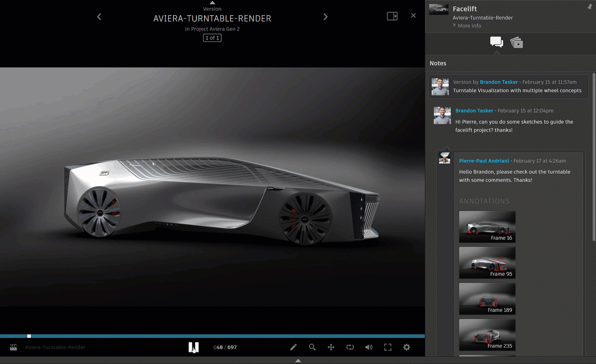Click the Brandon Tasker version author link
596x364 pixels.
click(x=499, y=82)
